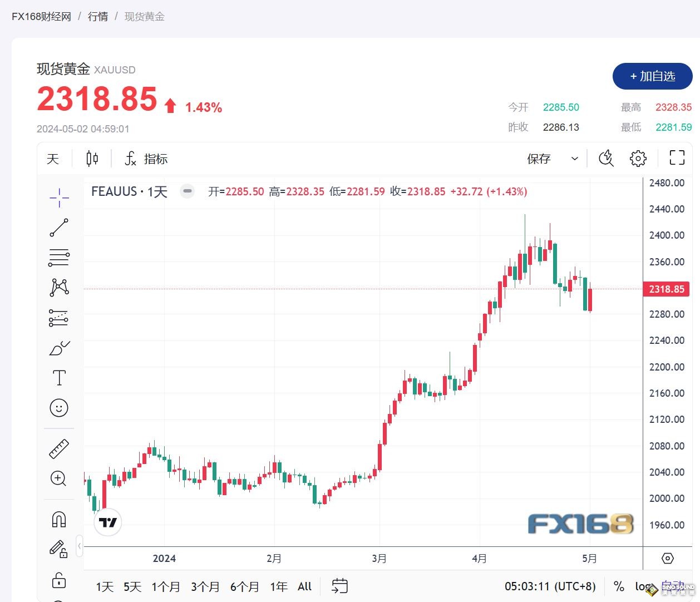This screenshot has width=700, height=602.
Task: Click the 加自选 button
Action: [652, 76]
